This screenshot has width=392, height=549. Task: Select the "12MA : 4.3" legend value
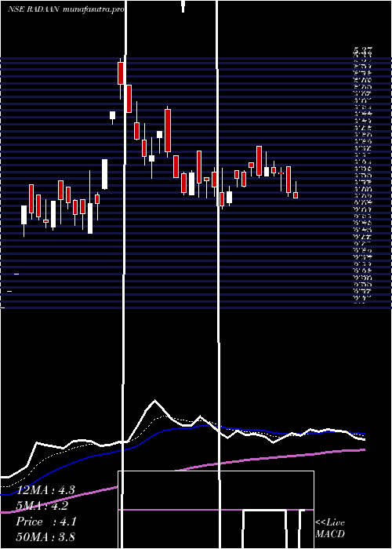click(45, 490)
